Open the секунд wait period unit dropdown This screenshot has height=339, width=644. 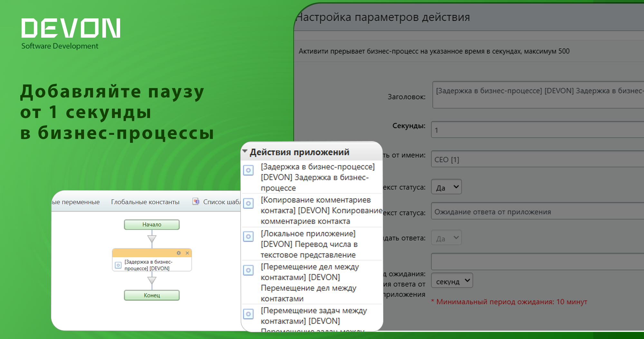click(452, 280)
